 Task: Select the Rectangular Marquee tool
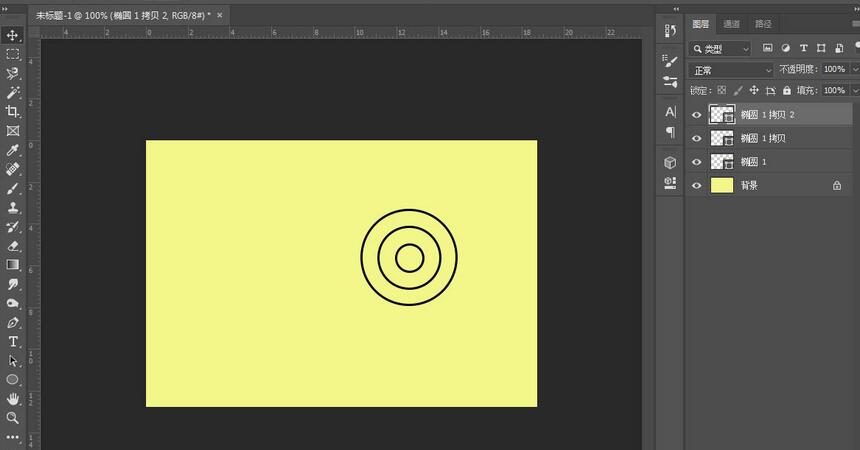pos(13,54)
